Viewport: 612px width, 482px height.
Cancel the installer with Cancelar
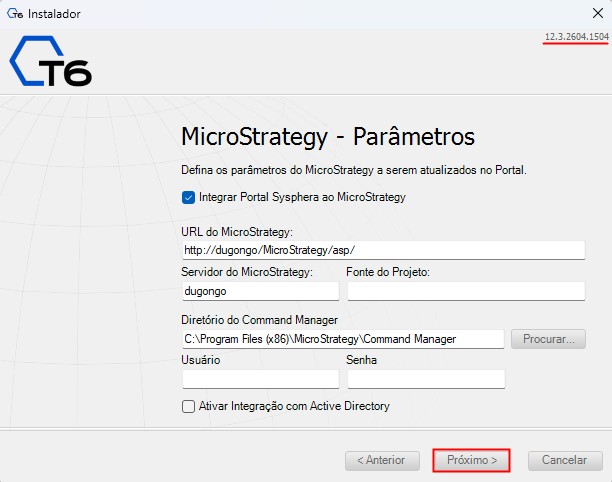565,461
